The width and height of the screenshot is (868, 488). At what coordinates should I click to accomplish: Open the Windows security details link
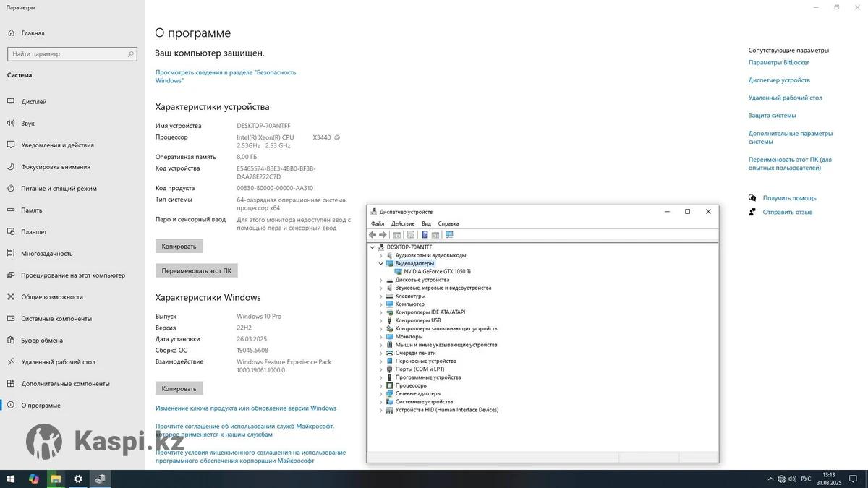pyautogui.click(x=226, y=77)
